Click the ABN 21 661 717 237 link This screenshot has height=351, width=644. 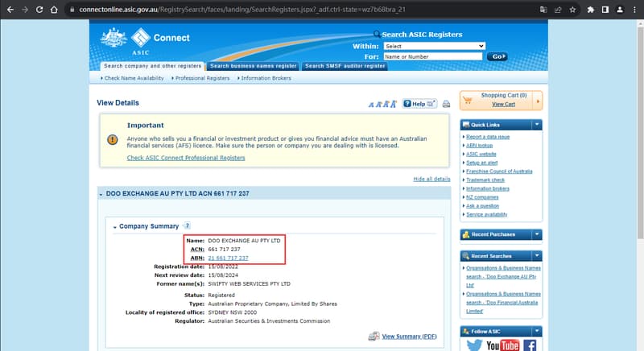(229, 258)
